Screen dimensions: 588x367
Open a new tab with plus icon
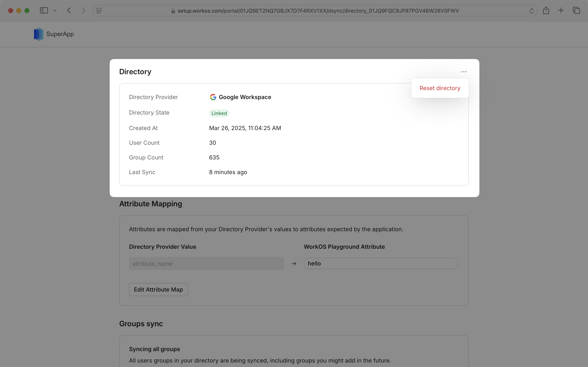point(561,10)
